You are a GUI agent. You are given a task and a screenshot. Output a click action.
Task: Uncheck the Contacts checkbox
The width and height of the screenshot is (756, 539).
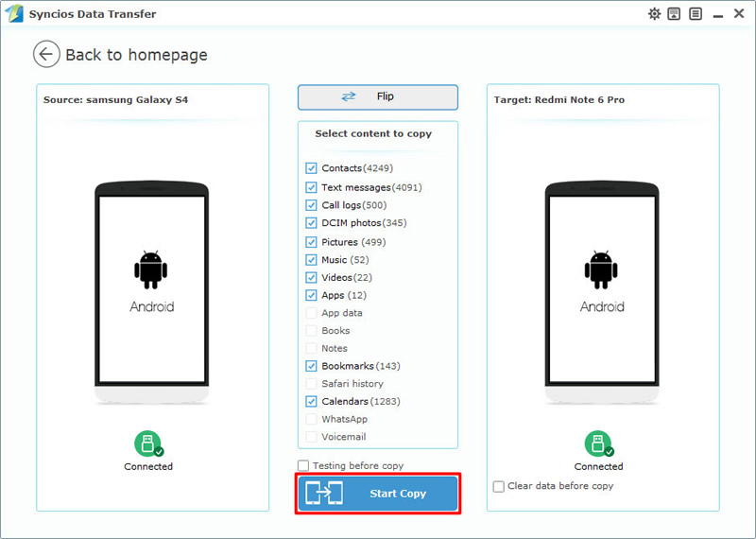[x=311, y=168]
